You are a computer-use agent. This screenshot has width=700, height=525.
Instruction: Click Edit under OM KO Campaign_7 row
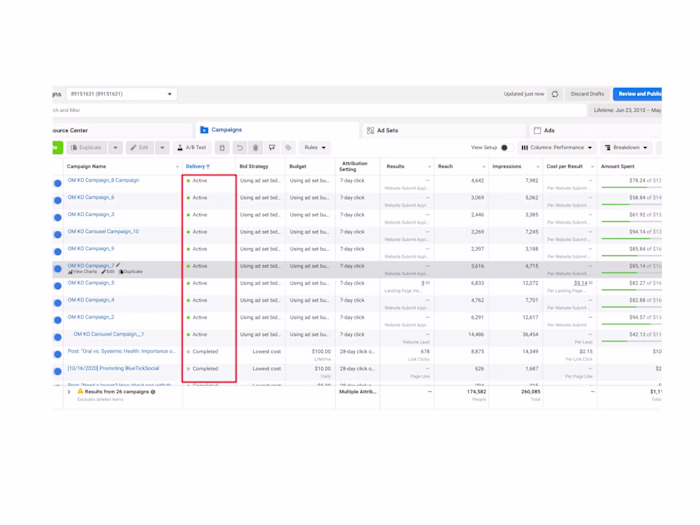[108, 272]
